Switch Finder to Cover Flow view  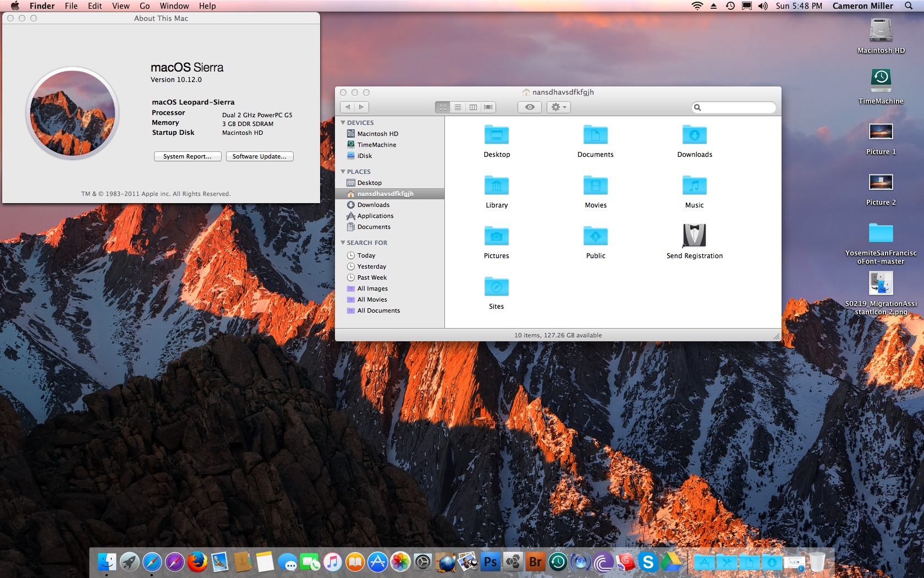click(488, 107)
